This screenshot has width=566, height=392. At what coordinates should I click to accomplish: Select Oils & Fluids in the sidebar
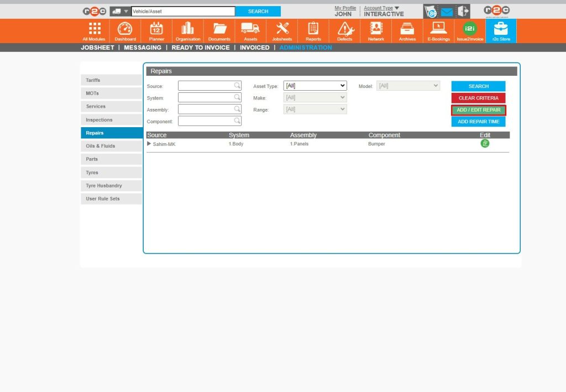coord(112,146)
